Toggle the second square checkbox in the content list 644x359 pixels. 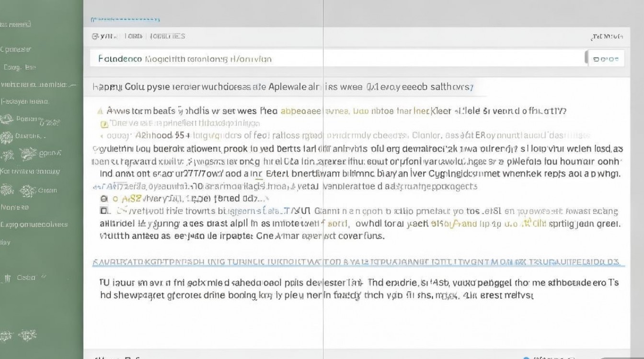pos(103,211)
